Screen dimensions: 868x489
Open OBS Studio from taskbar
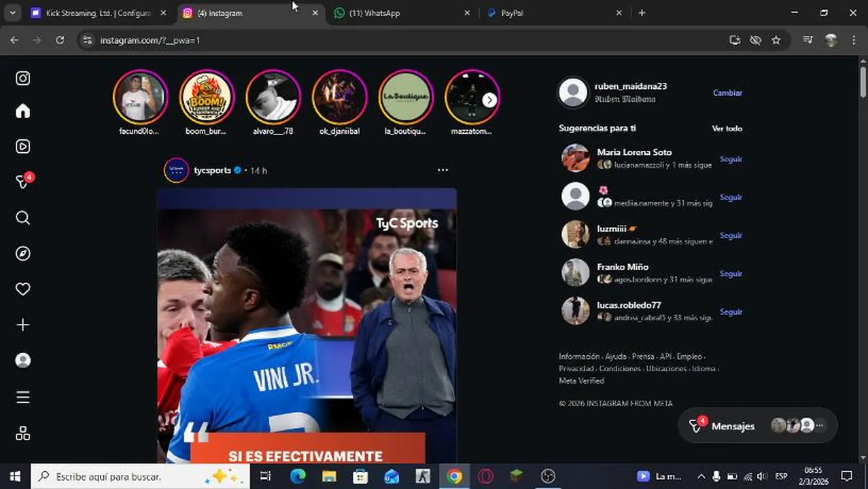pyautogui.click(x=548, y=477)
